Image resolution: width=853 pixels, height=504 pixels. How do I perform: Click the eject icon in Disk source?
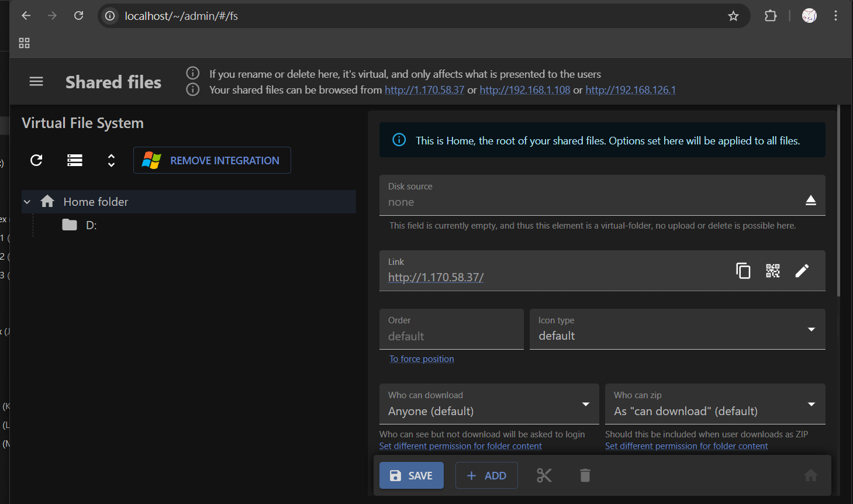(810, 201)
